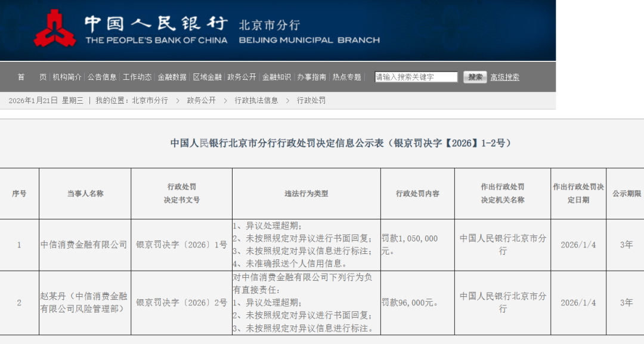The width and height of the screenshot is (644, 344).
Task: Click the 搜索 search button
Action: 475,77
